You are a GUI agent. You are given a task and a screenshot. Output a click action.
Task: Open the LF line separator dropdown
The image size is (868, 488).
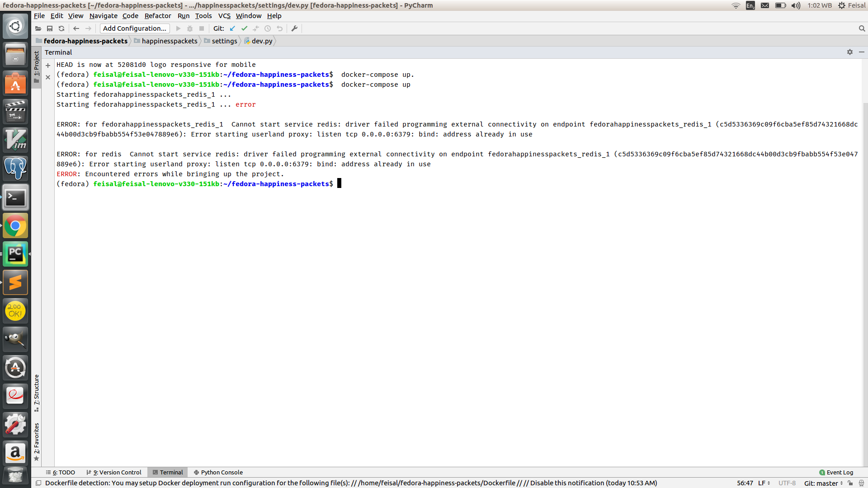(764, 483)
